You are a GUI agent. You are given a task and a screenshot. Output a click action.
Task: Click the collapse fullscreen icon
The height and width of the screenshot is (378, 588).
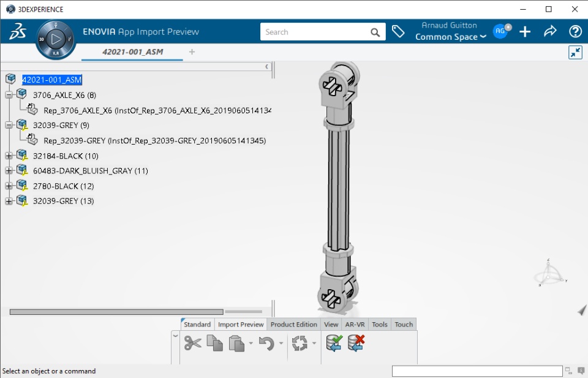coord(575,53)
